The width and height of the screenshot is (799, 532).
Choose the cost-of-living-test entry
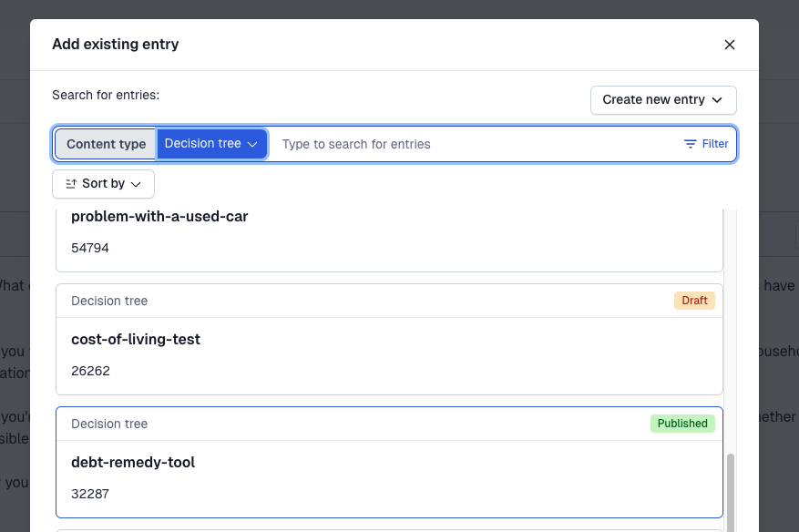click(x=136, y=339)
